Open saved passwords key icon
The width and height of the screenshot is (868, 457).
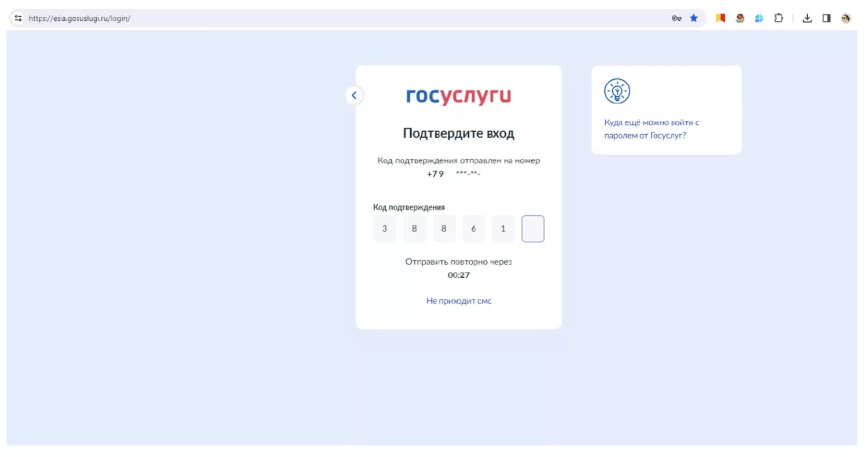(x=676, y=18)
